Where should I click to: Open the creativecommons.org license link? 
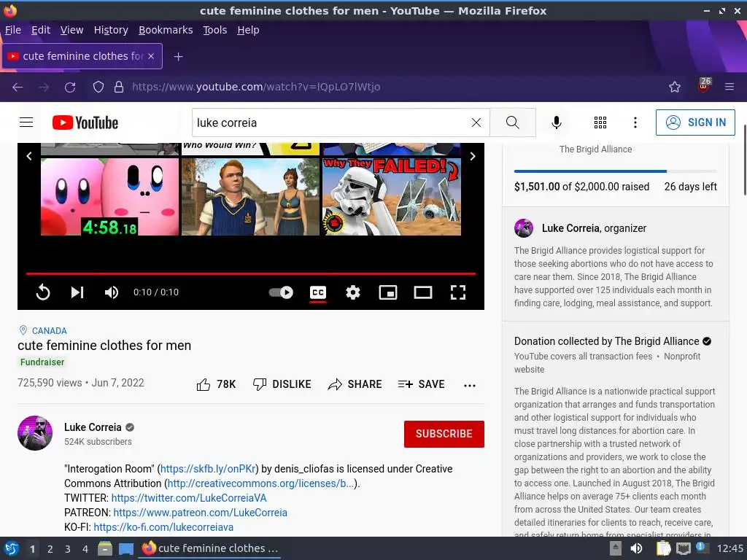click(261, 483)
